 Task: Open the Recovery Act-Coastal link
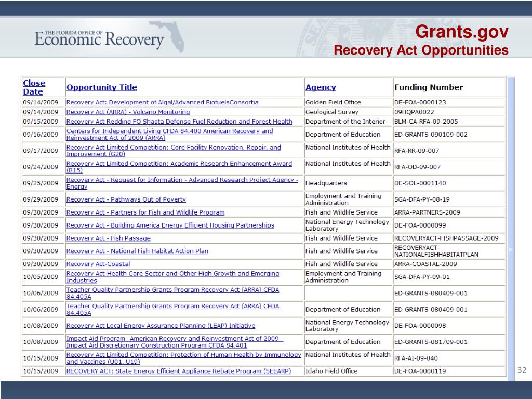coord(98,264)
